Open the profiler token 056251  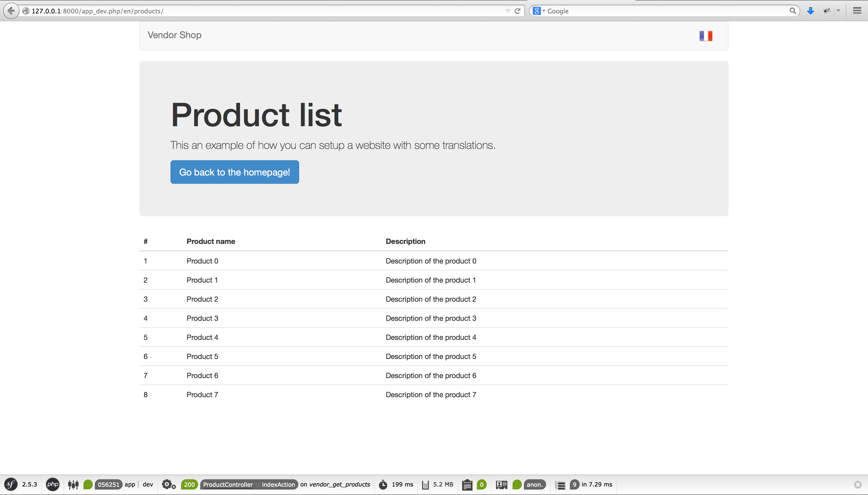(x=108, y=484)
